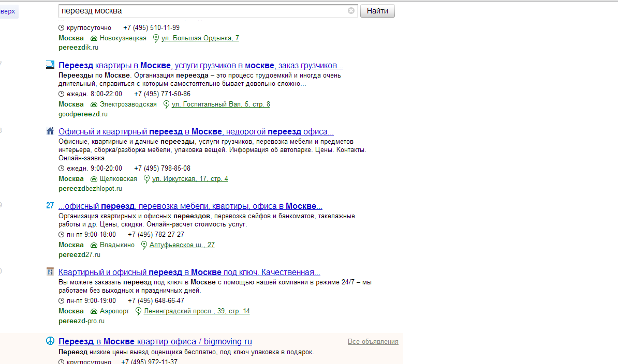Click metro icon next to Владыкино
Image resolution: width=618 pixels, height=364 pixels.
pyautogui.click(x=94, y=245)
